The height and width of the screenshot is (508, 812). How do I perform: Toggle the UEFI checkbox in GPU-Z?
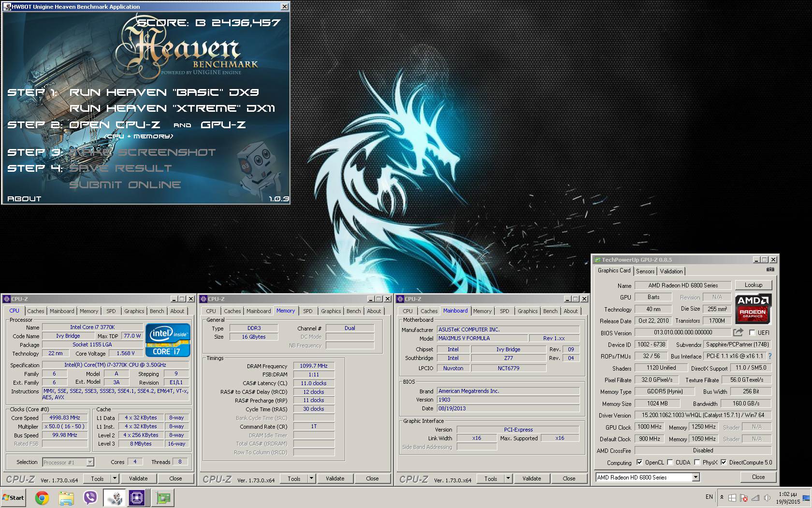pyautogui.click(x=752, y=333)
